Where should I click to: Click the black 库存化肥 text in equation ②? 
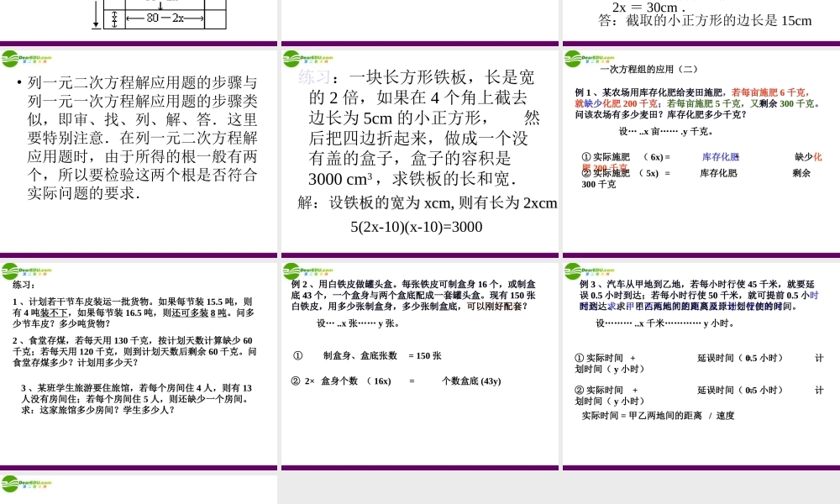718,173
